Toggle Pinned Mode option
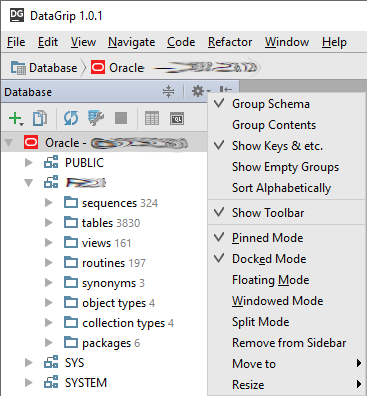The height and width of the screenshot is (396, 367). [287, 238]
